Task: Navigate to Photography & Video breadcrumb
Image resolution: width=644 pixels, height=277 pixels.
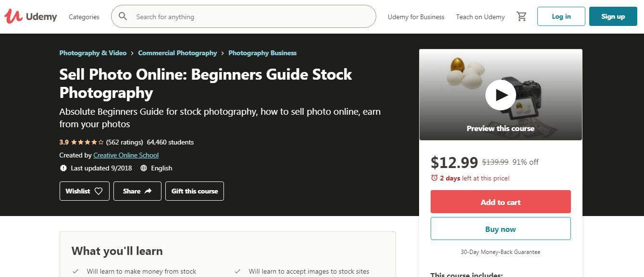Action: 93,53
